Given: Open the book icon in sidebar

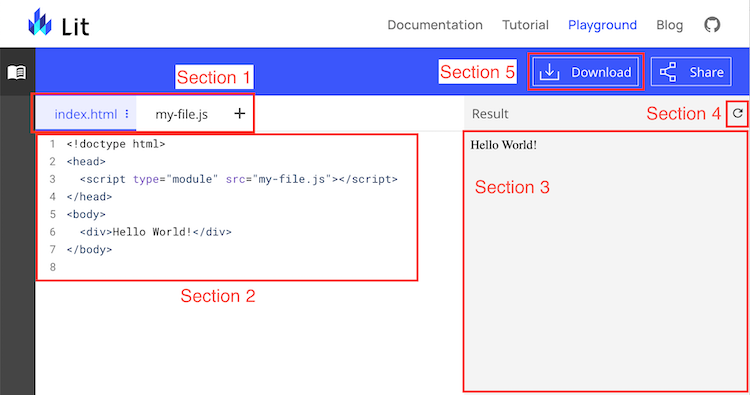Looking at the screenshot, I should (17, 73).
